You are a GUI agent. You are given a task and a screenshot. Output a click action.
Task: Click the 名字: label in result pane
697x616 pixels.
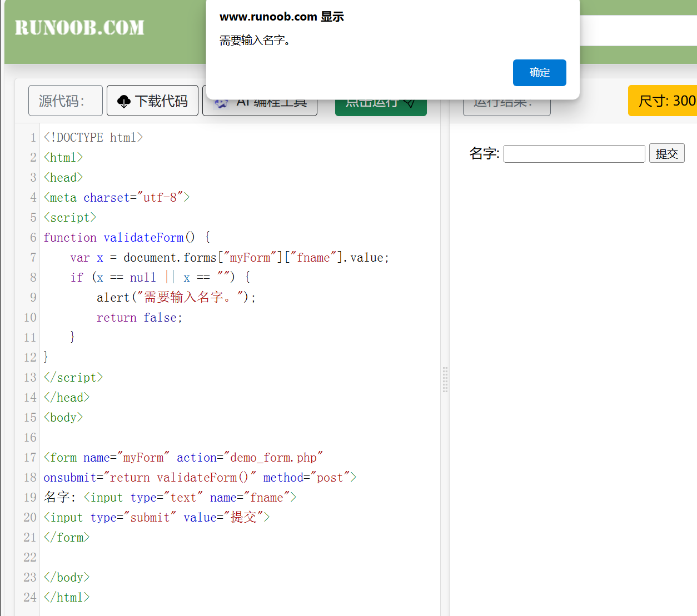(485, 153)
